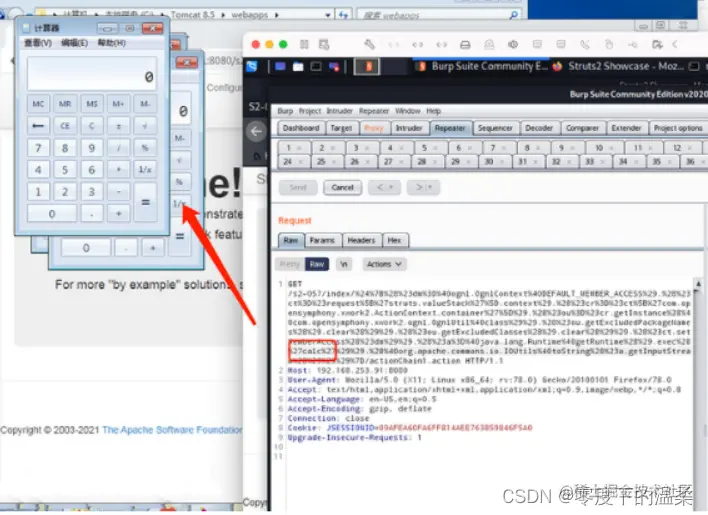The height and width of the screenshot is (515, 708).
Task: Open the 查看(V) menu in Calculator
Action: [x=38, y=43]
